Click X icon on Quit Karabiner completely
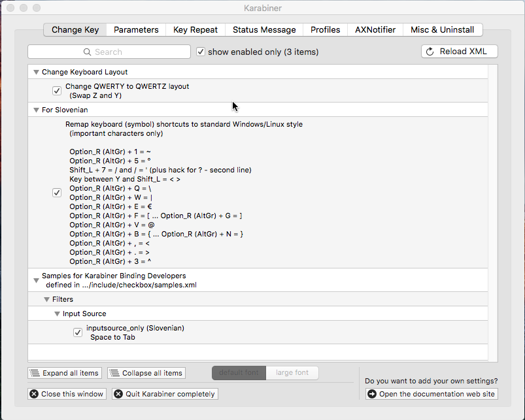The image size is (525, 420). [x=118, y=394]
